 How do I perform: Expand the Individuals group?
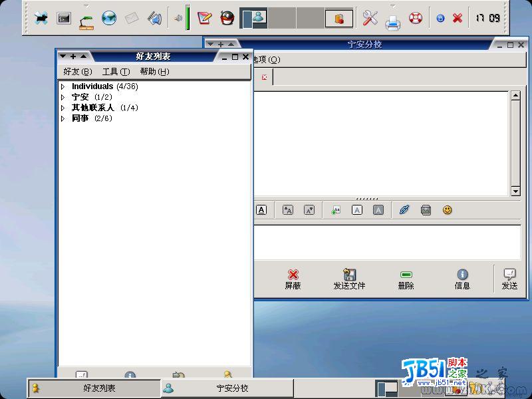click(63, 87)
